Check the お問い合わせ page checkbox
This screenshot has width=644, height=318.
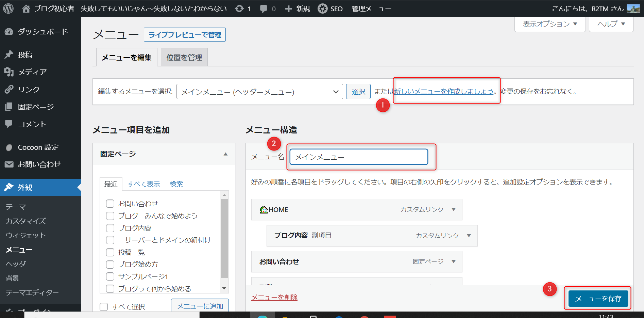(x=110, y=204)
